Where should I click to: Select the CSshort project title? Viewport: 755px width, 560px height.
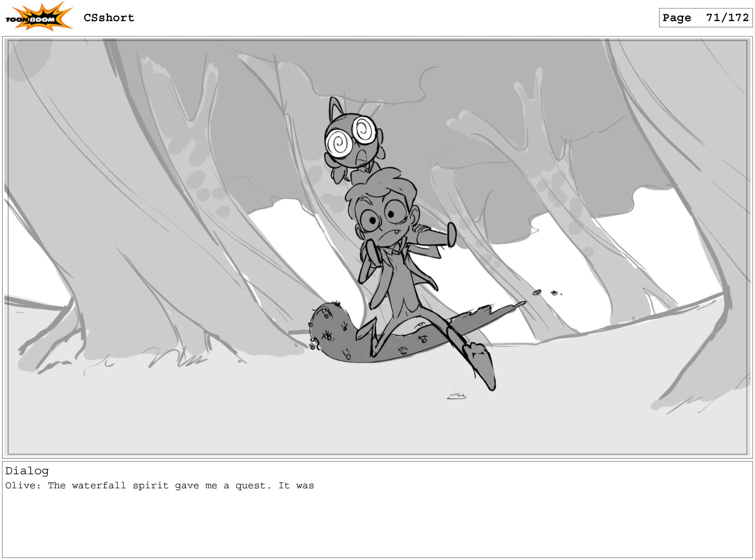coord(109,18)
